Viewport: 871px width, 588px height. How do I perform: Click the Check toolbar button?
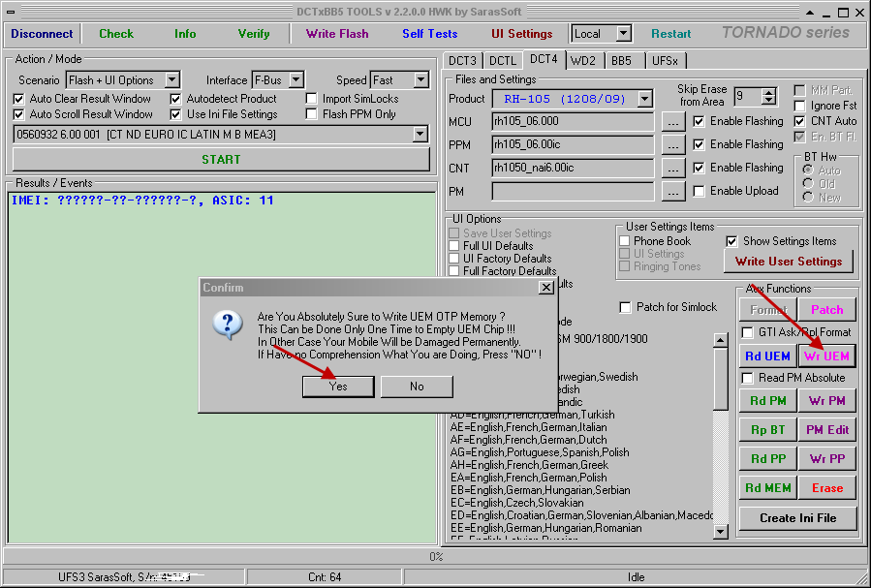click(116, 33)
